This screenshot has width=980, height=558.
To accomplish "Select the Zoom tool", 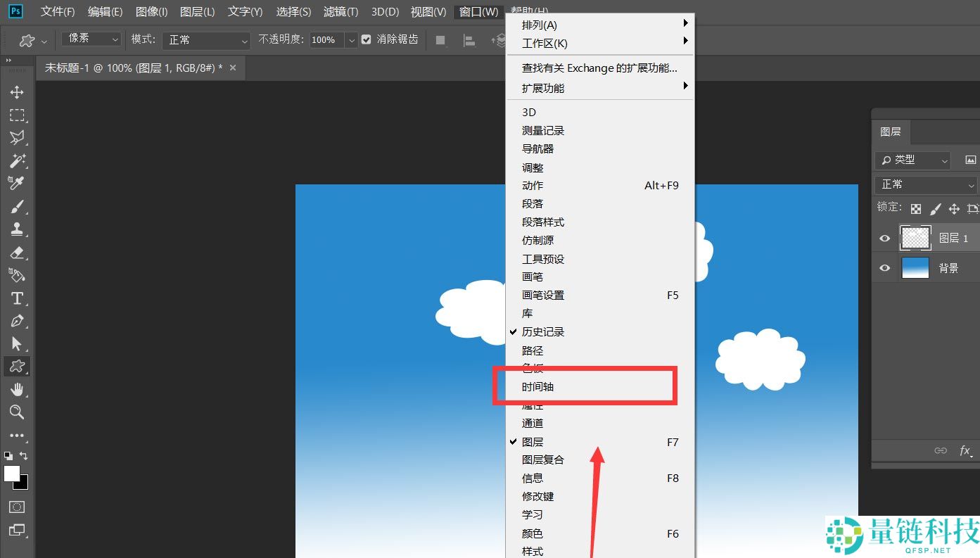I will click(17, 412).
